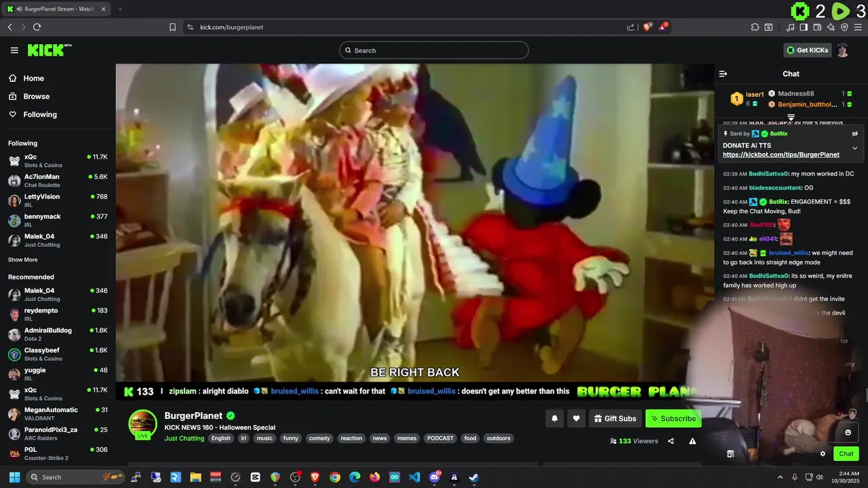Send message with green Chat button

[x=846, y=454]
